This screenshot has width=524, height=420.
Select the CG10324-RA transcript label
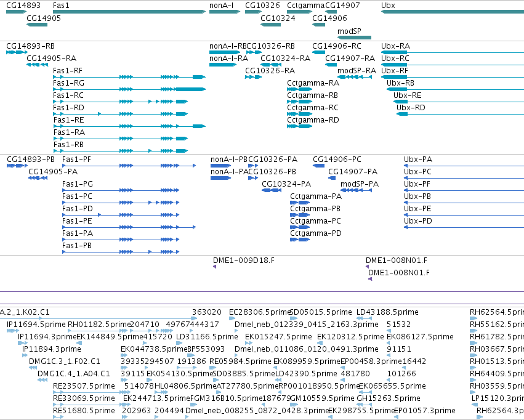click(286, 58)
